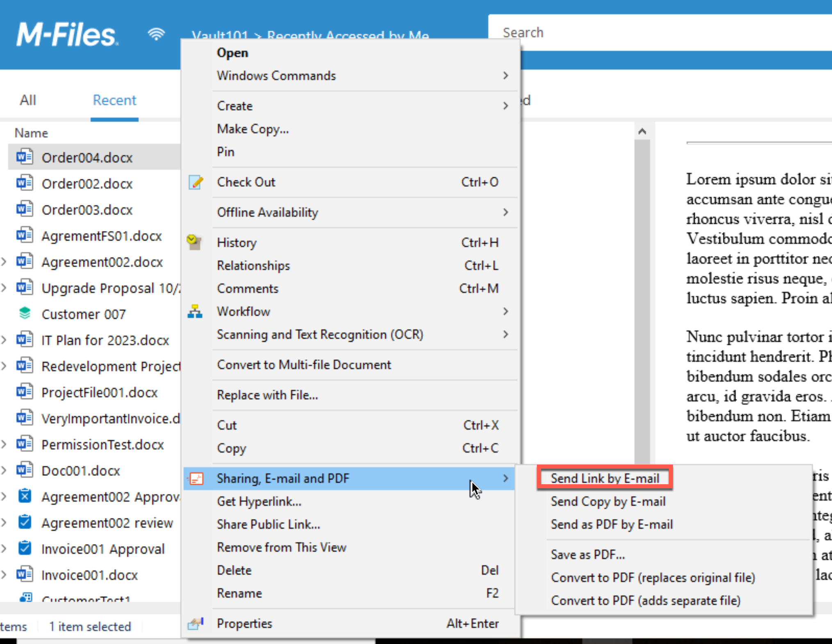Select Send as PDF by E-mail

[x=664, y=524]
